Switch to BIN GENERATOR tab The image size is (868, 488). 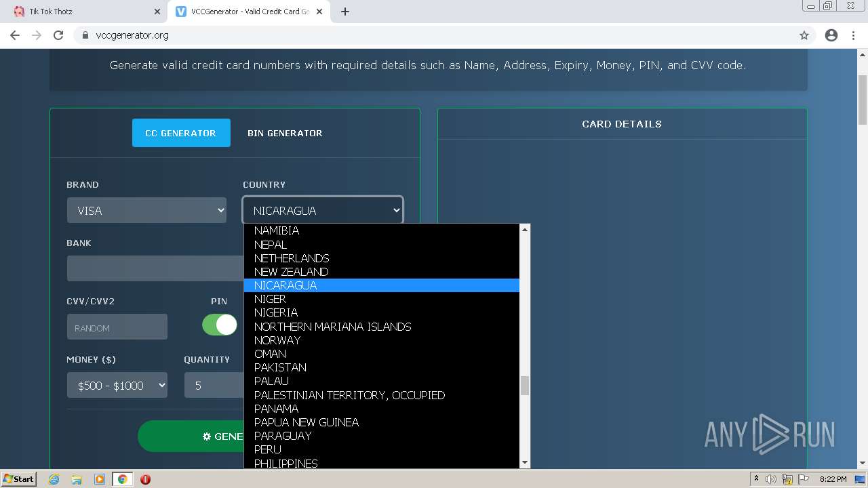pos(285,133)
